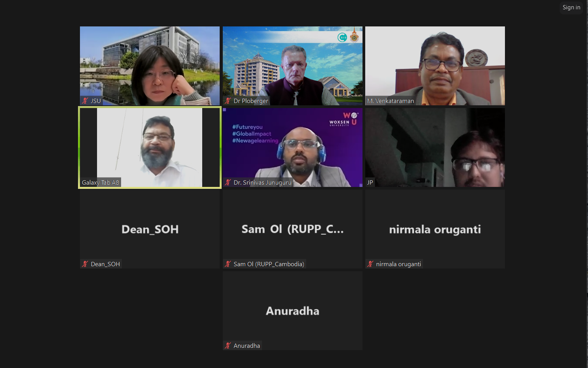Click the M. Venkataraman name label

(x=390, y=101)
